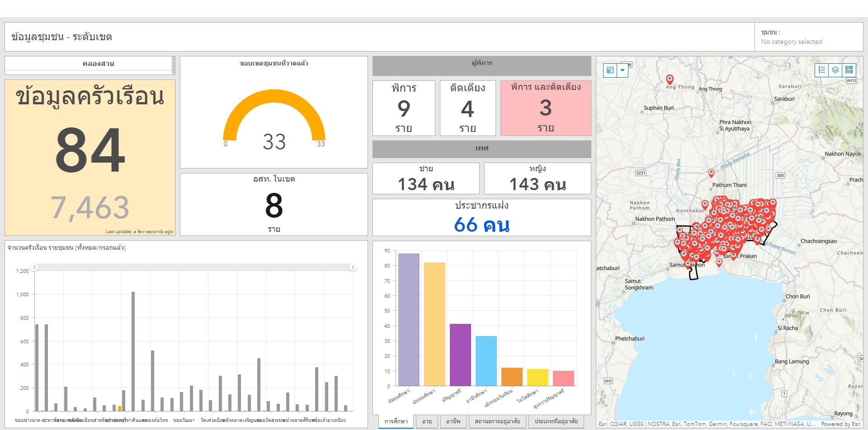Open the map legend panel

(x=822, y=70)
